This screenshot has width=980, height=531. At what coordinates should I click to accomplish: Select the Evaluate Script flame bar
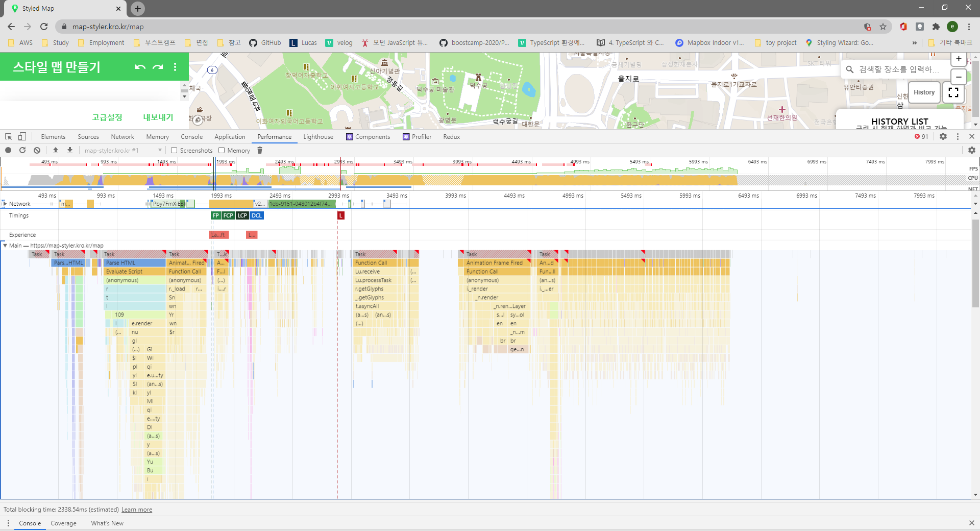tap(135, 272)
